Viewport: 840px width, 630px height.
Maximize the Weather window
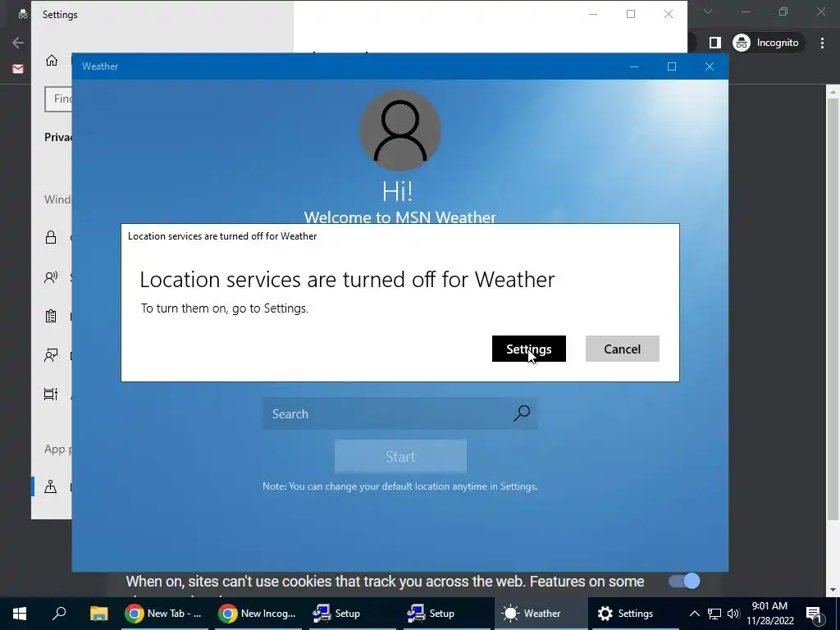point(672,66)
